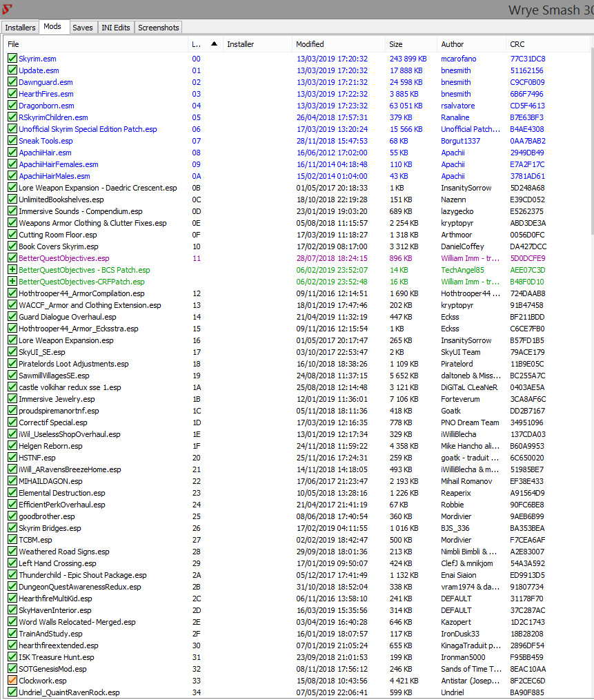
Task: Select Sneak Tools.esp in list
Action: click(x=46, y=141)
